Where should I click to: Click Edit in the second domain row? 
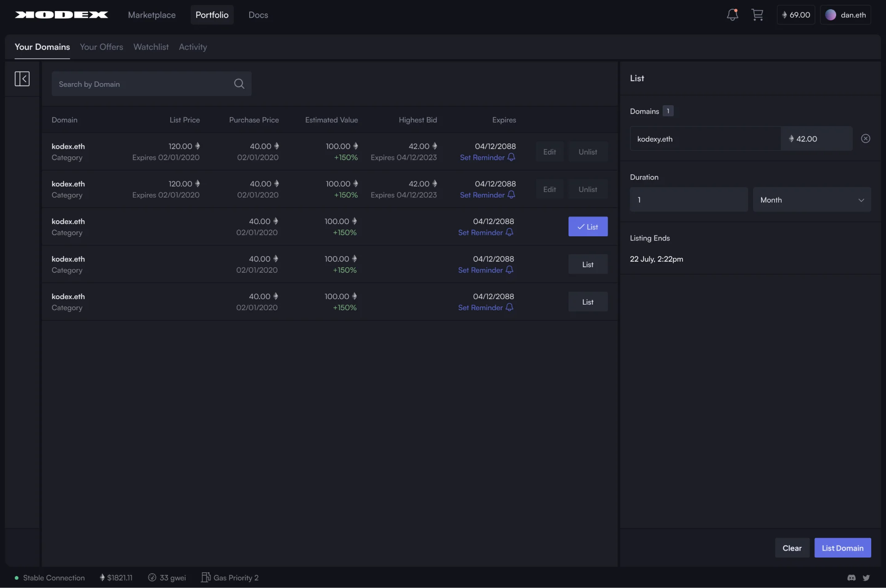point(550,189)
